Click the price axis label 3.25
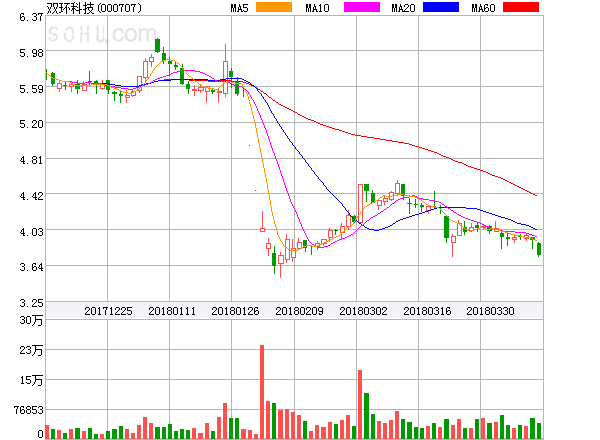Screen dimensions: 600x440 pyautogui.click(x=31, y=303)
